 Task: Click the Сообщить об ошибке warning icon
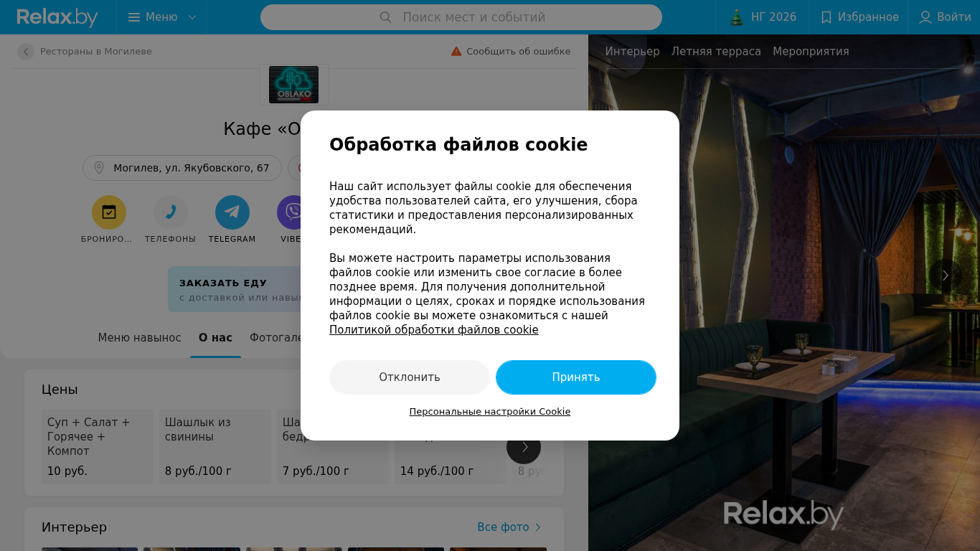click(x=456, y=51)
